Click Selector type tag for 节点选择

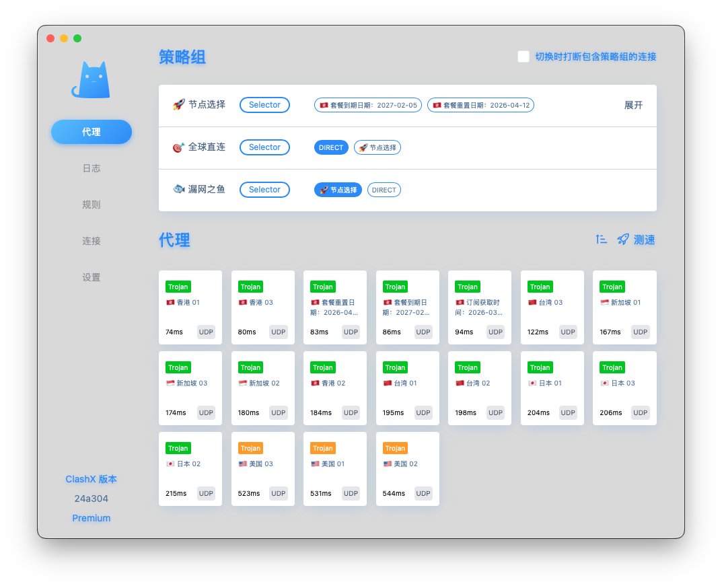pos(264,105)
